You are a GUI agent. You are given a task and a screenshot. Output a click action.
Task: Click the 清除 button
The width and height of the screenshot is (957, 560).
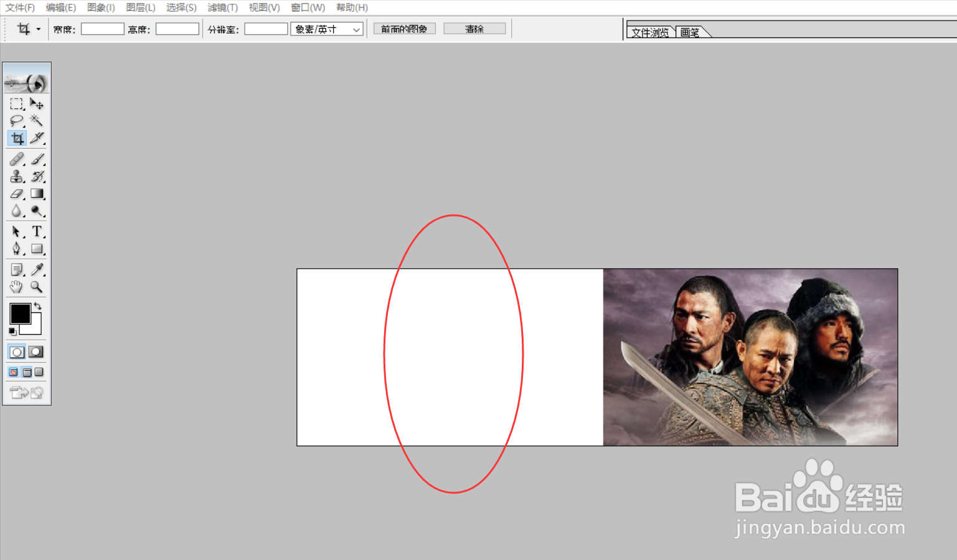click(474, 29)
